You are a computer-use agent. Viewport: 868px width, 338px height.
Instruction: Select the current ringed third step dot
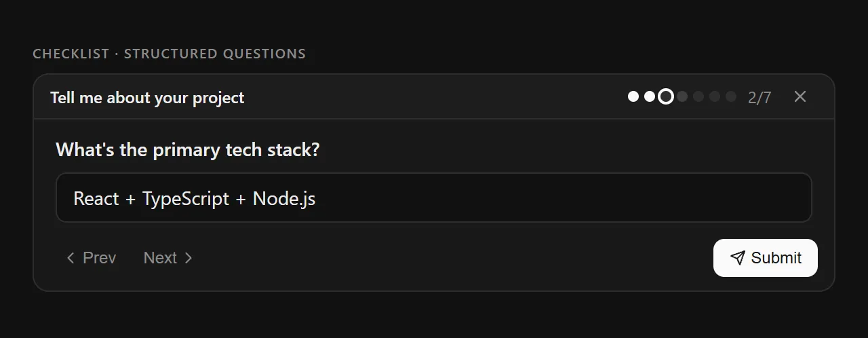pyautogui.click(x=666, y=96)
